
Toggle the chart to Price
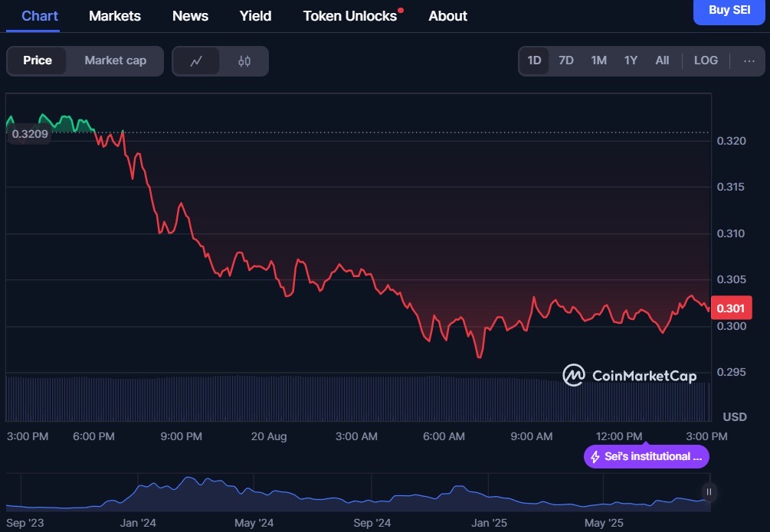click(38, 61)
